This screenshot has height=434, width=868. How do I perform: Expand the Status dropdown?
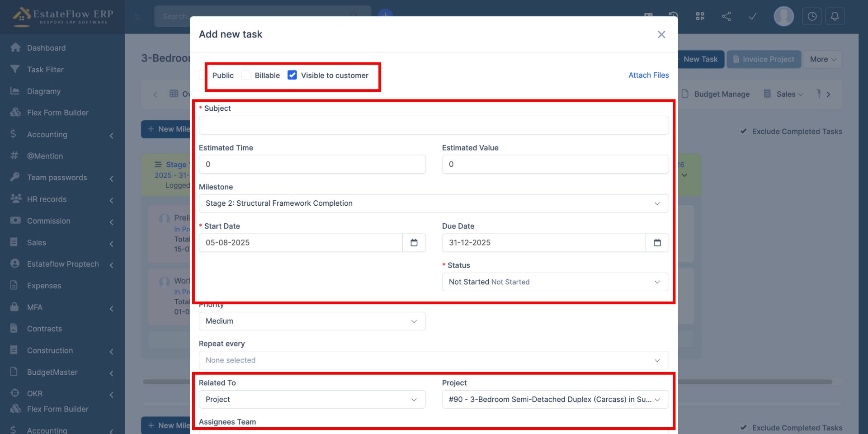tap(555, 282)
